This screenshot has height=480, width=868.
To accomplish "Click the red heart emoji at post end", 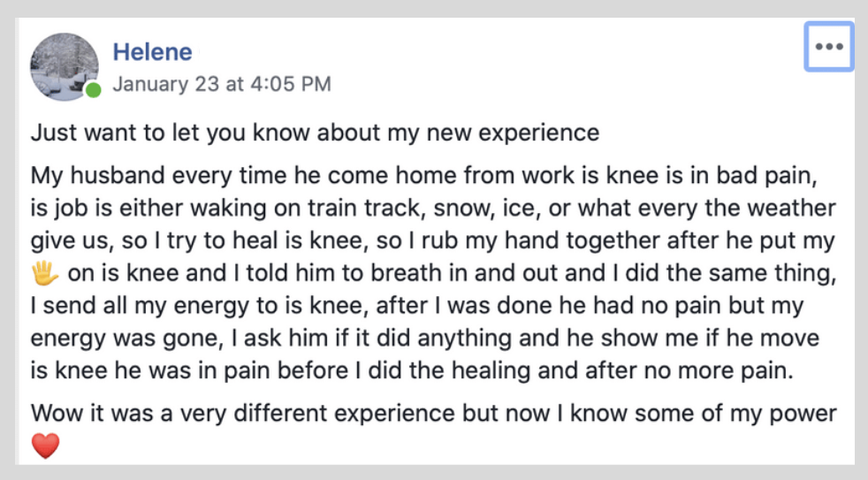I will (x=45, y=446).
